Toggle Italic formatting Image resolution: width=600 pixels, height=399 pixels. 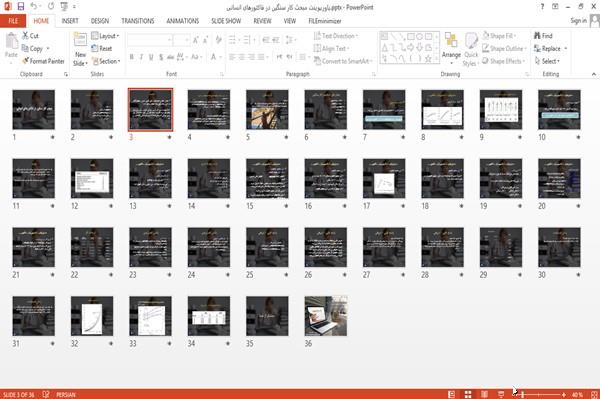pos(141,57)
